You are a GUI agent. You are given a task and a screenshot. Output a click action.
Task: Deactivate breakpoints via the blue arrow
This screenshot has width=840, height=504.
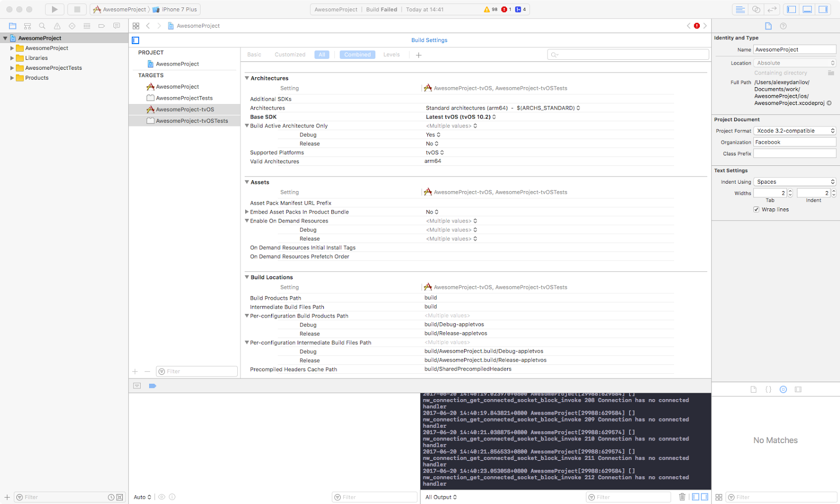[x=152, y=385]
